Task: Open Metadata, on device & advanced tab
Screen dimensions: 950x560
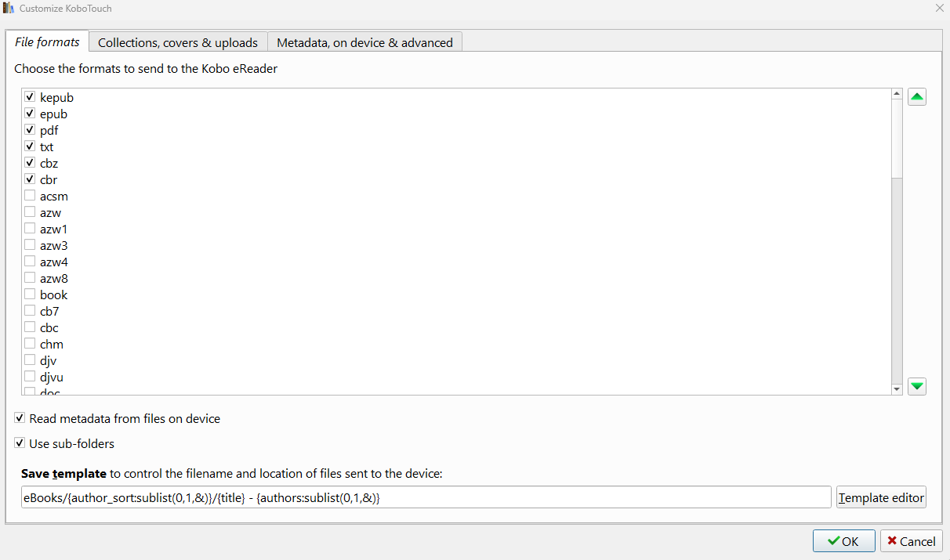Action: [364, 42]
